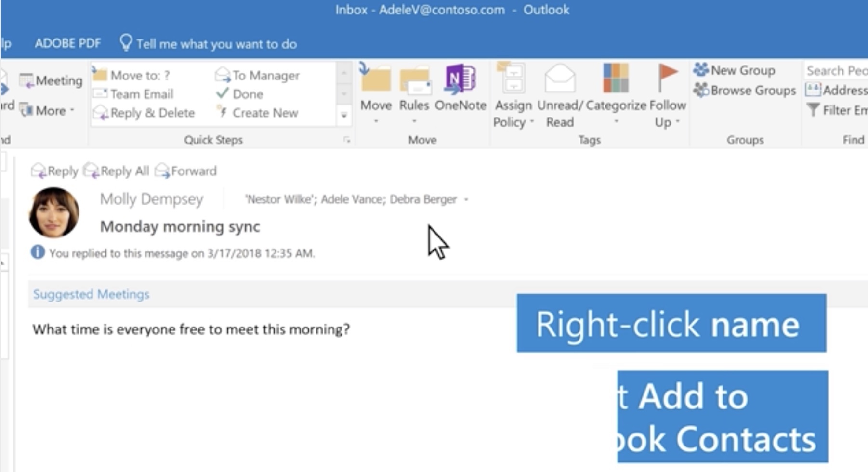The image size is (868, 472).
Task: Forward the Monday morning sync email
Action: pyautogui.click(x=188, y=171)
